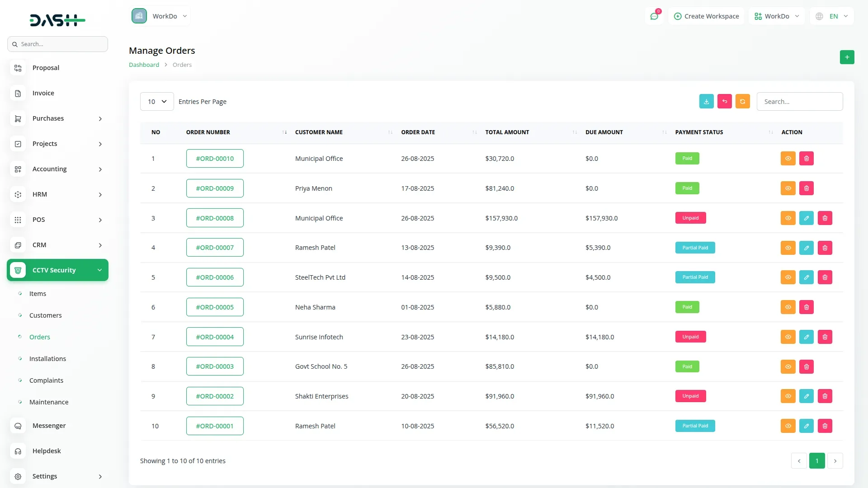View order #ORD-00009 with eye icon
Image resolution: width=868 pixels, height=488 pixels.
788,188
